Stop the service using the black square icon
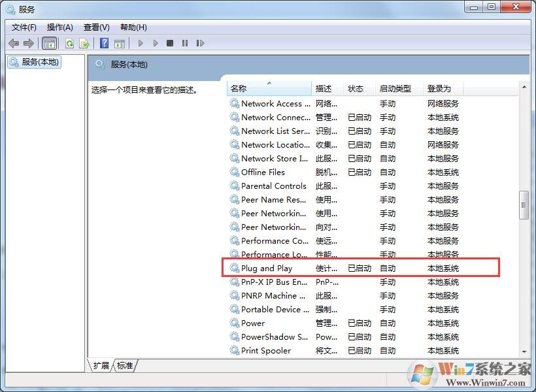 pyautogui.click(x=170, y=43)
